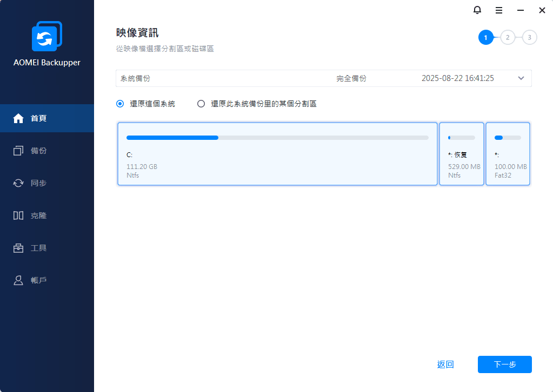Click the Fat32 filesystem label

pos(503,175)
